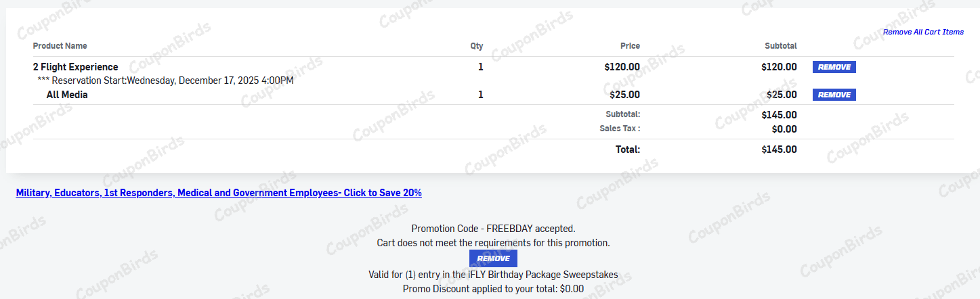Remove the All Media item from cart
Image resolution: width=980 pixels, height=299 pixels.
[x=834, y=95]
